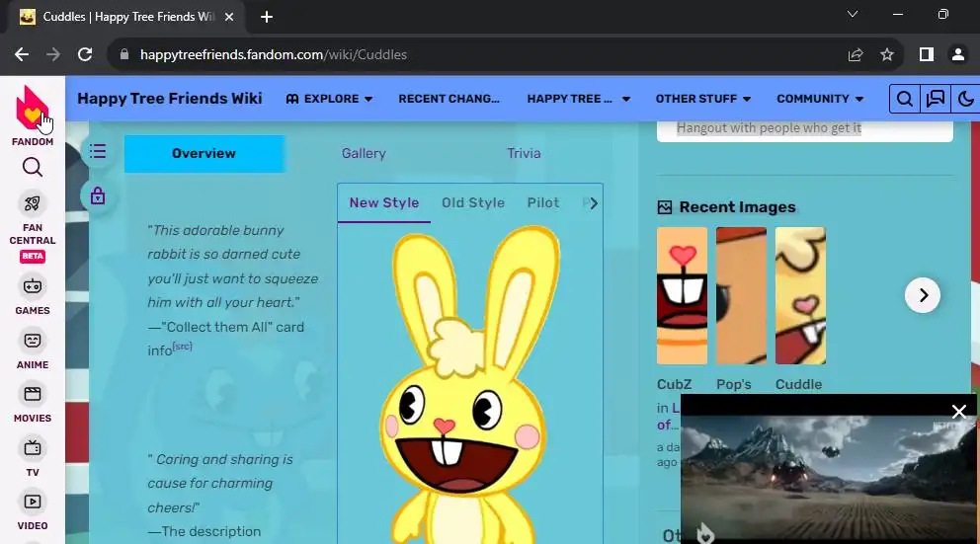Open the Pop's recent image thumbnail
This screenshot has width=980, height=544.
[741, 295]
